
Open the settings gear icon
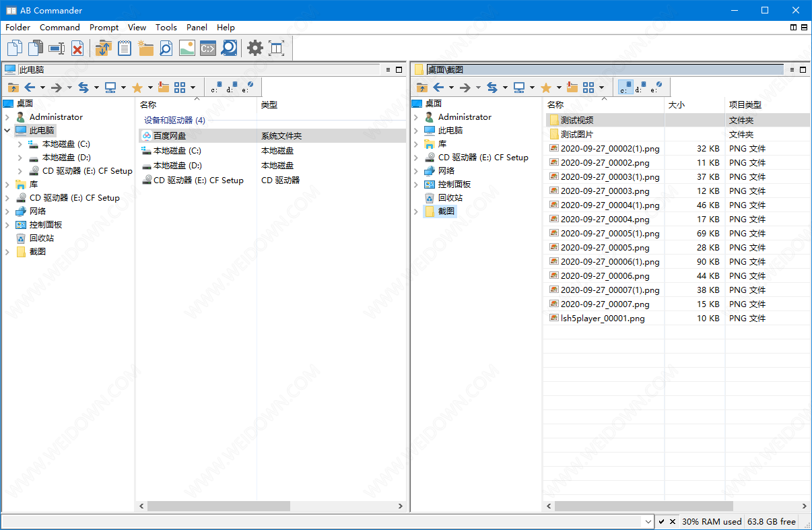[255, 48]
